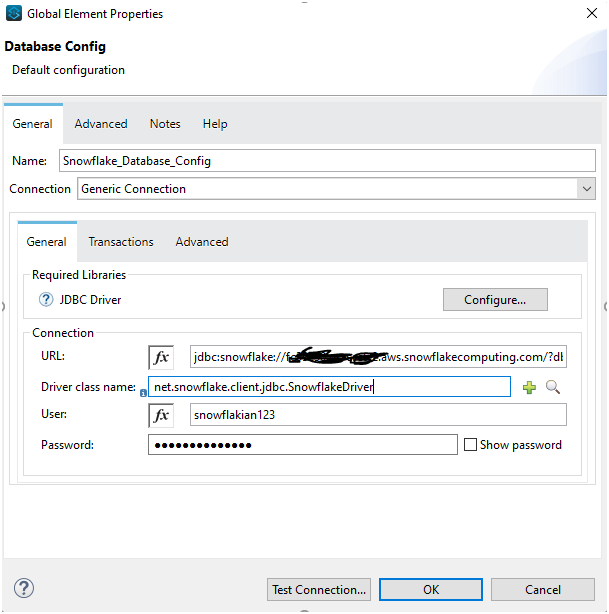The height and width of the screenshot is (614, 609).
Task: Click the Test Connection... button
Action: (319, 589)
